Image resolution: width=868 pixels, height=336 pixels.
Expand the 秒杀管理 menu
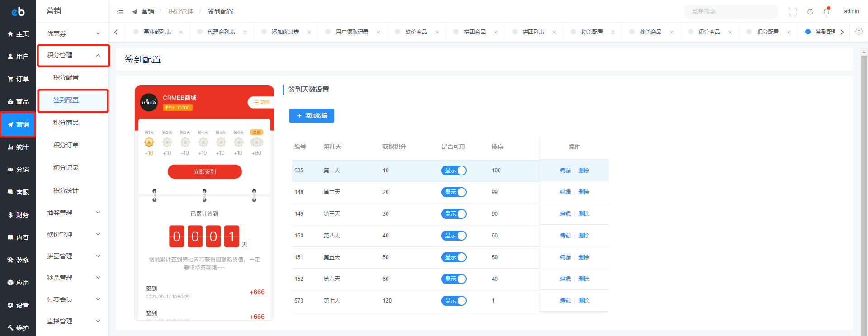[x=73, y=278]
